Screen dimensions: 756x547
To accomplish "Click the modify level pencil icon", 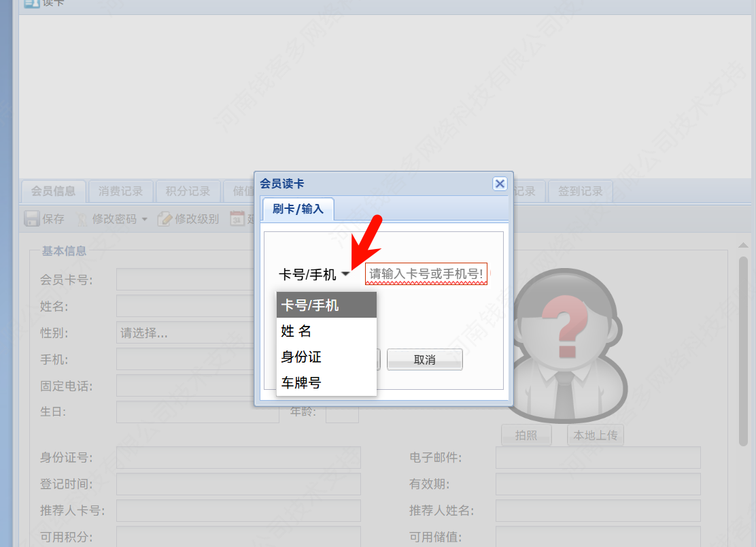I will (165, 219).
